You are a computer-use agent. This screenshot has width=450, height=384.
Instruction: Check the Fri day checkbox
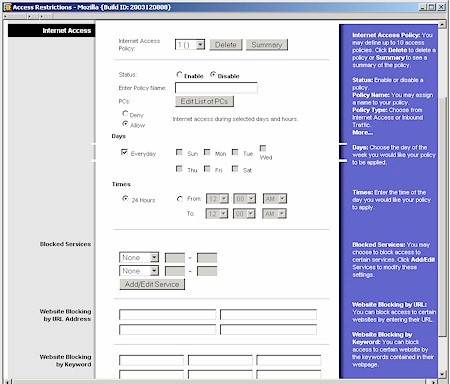[207, 169]
